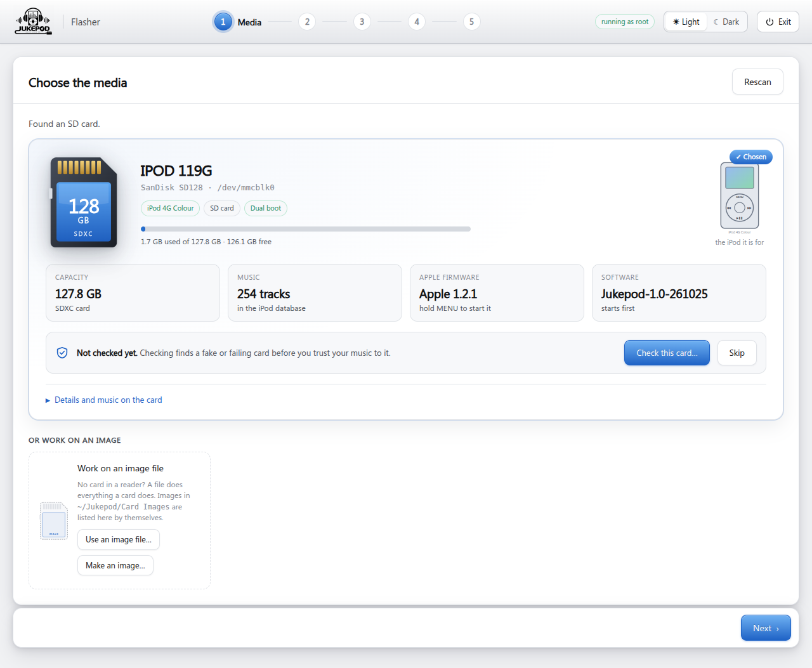Go to the Media step 1
This screenshot has height=668, width=812.
(239, 22)
